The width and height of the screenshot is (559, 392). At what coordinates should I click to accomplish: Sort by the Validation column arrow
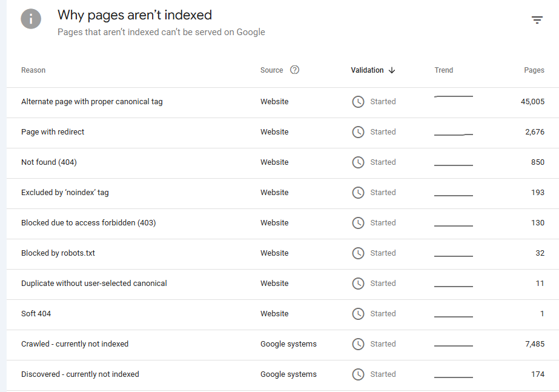click(x=392, y=70)
